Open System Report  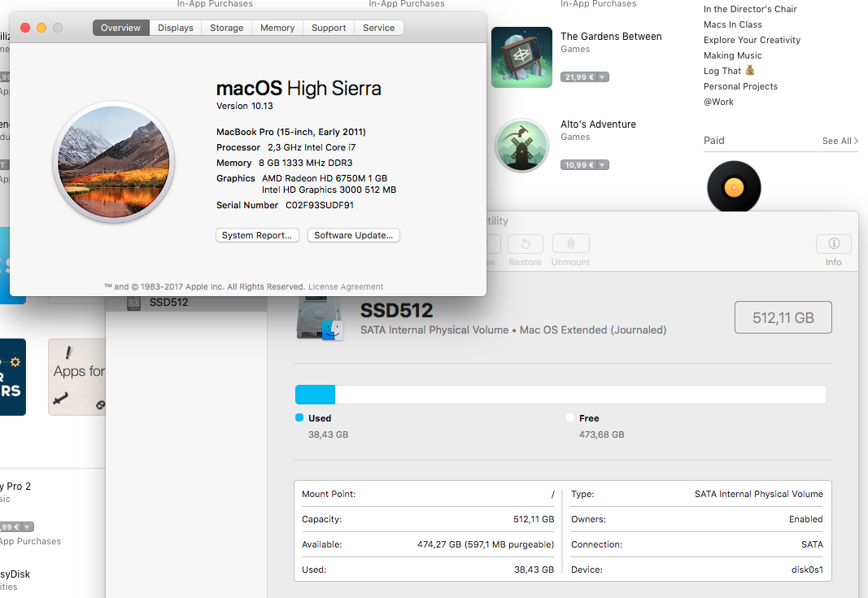tap(257, 235)
